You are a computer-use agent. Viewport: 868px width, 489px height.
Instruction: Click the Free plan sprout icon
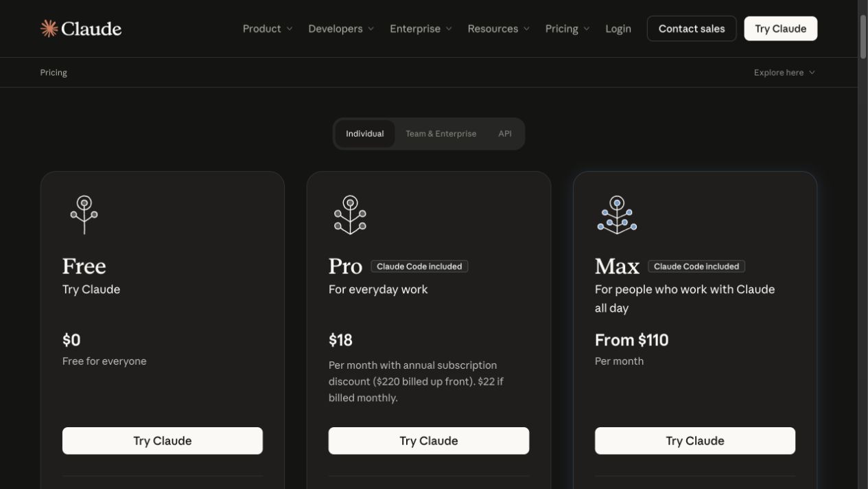(84, 215)
